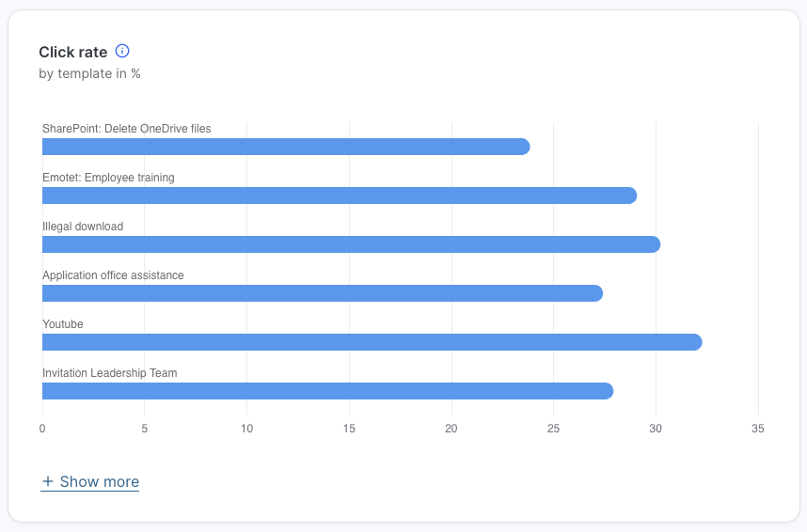
Task: Click the by template in % subtitle
Action: 89,73
